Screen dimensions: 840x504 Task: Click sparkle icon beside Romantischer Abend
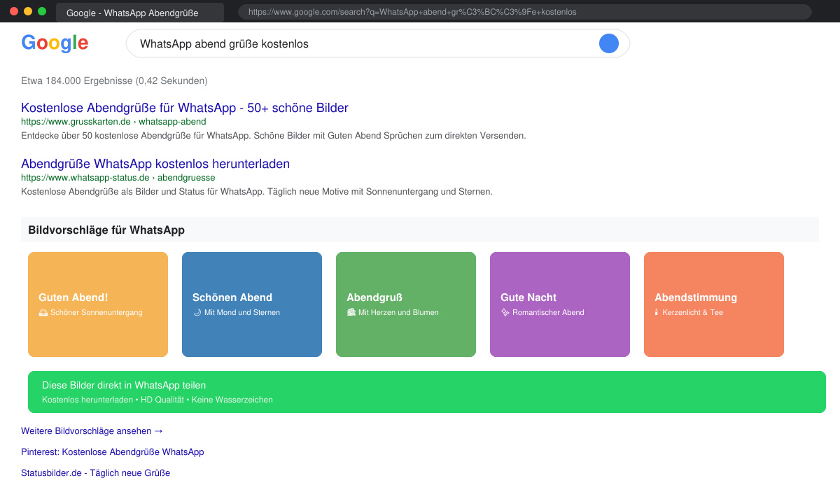(x=505, y=313)
